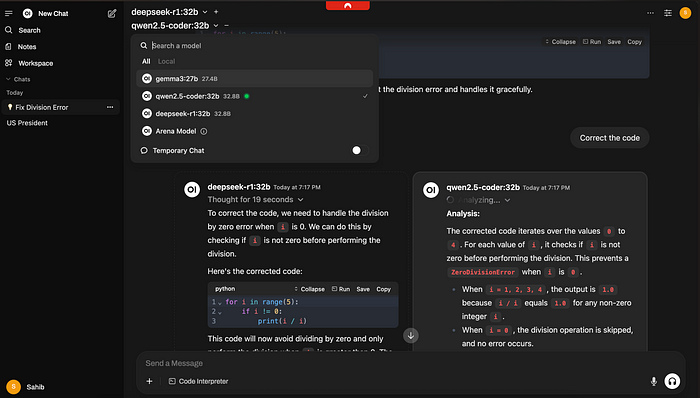Add a model with plus icon
This screenshot has width=700, height=398.
point(216,12)
